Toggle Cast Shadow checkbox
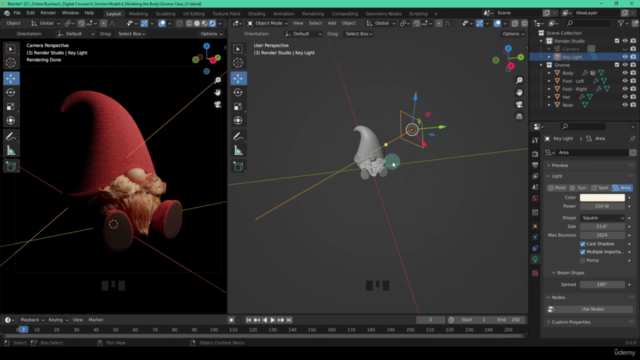 [582, 244]
